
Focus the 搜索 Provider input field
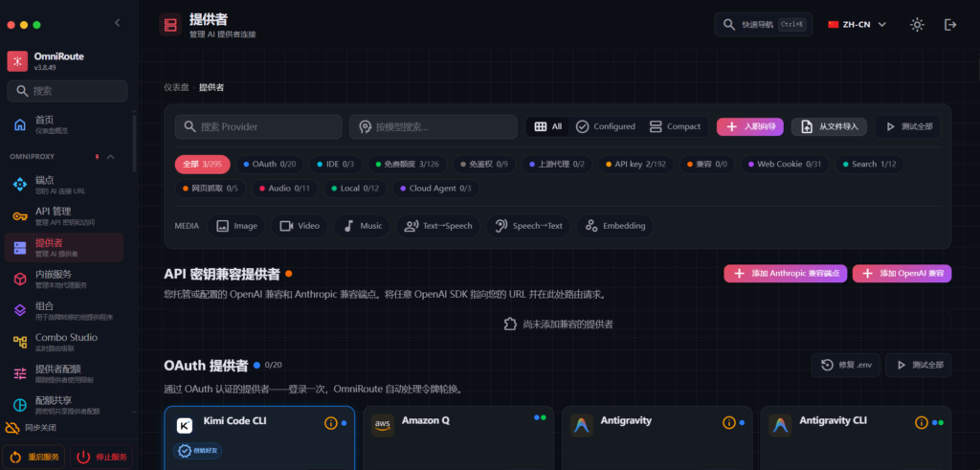(x=258, y=126)
